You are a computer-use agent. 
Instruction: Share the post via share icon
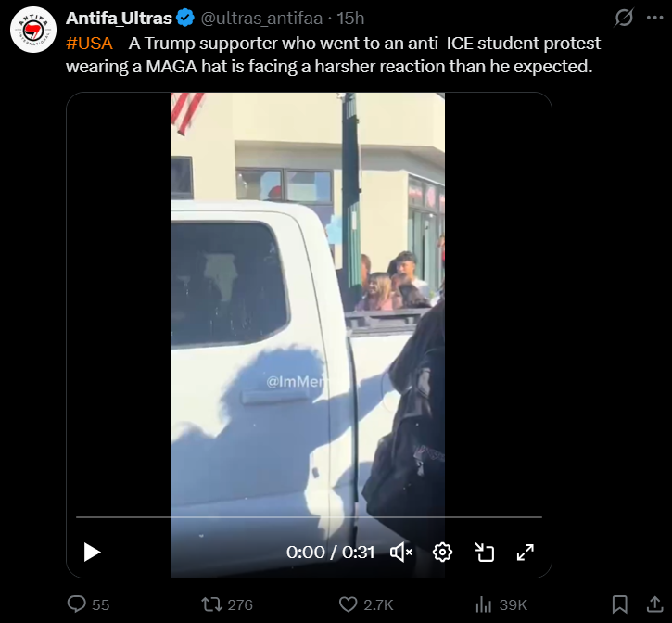(x=655, y=604)
